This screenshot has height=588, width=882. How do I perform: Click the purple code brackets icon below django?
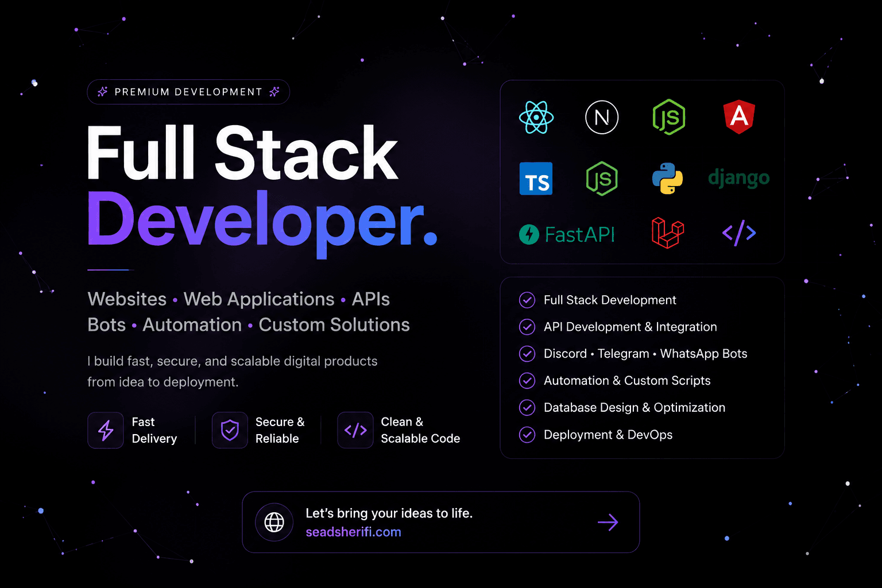coord(739,233)
